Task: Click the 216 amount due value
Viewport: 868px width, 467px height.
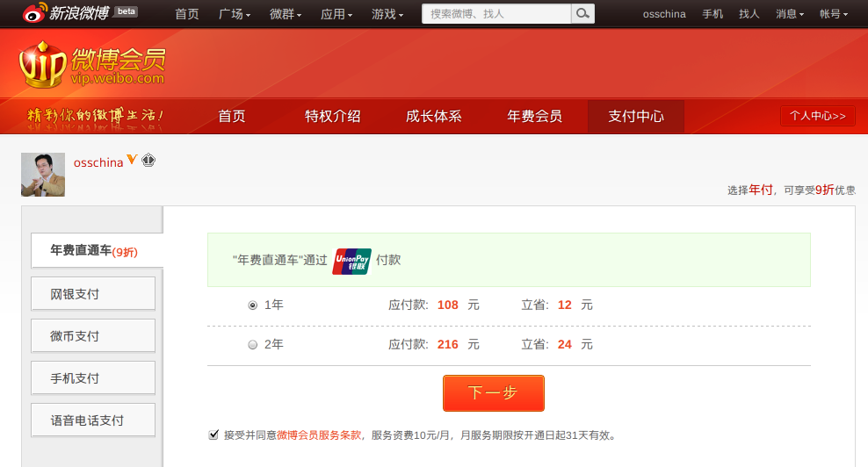Action: [x=448, y=344]
